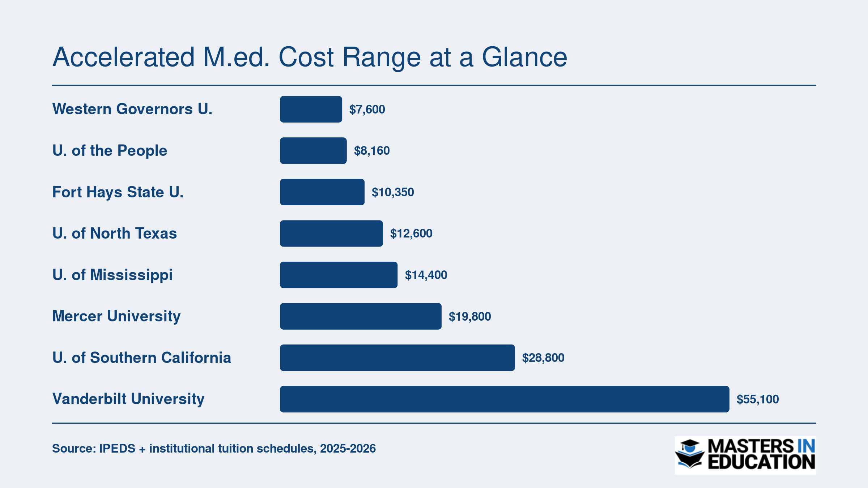Select the 'U. of the People' label
The height and width of the screenshot is (488, 868).
click(110, 151)
